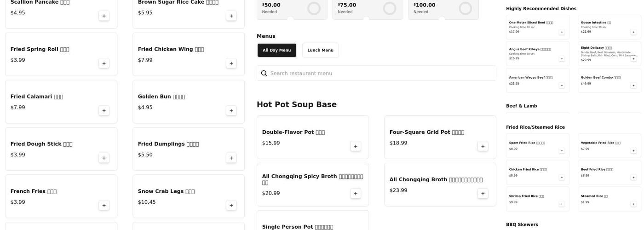Add Steamed Rice with plus icon
Viewport: 644px width, 230px height.
click(x=633, y=204)
